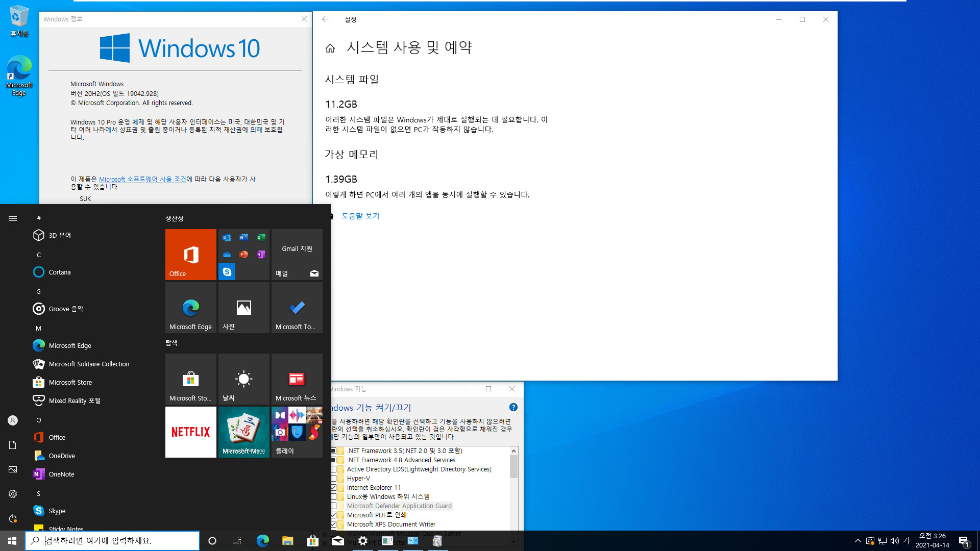Screen dimensions: 980x551
Task: Open Documents from Start sidebar
Action: point(13,445)
